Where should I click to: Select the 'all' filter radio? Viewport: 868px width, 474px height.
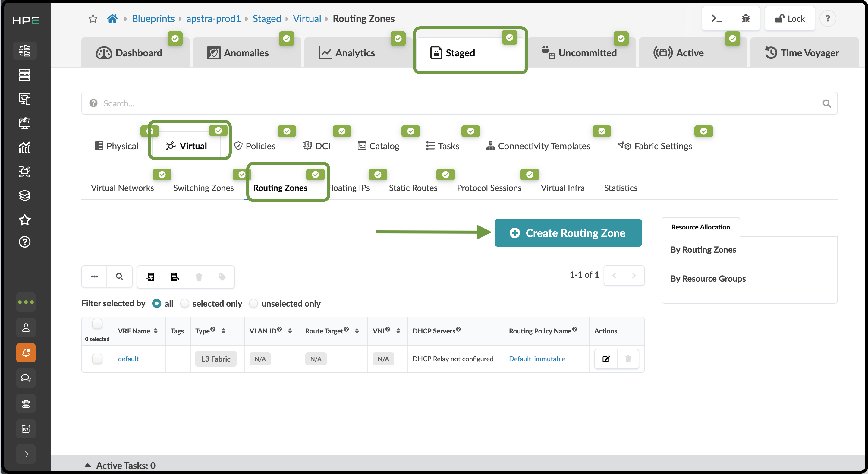coord(157,303)
